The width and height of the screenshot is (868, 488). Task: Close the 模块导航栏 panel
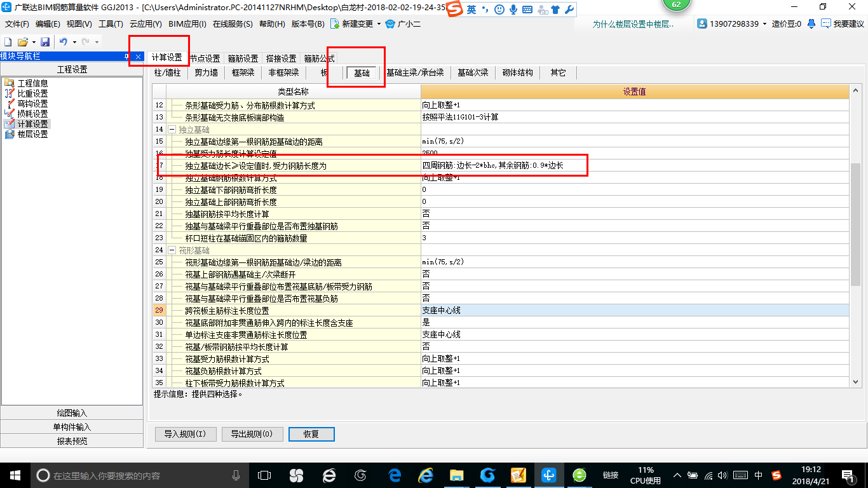[x=139, y=57]
